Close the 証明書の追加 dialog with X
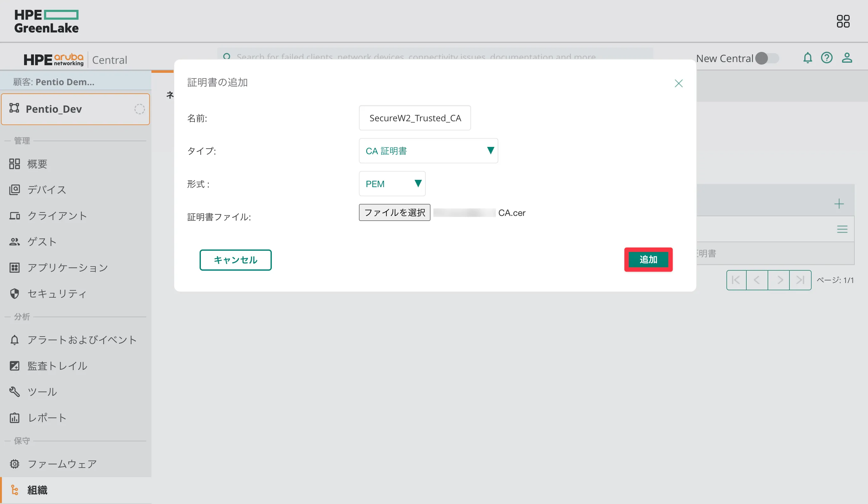Image resolution: width=868 pixels, height=504 pixels. pos(678,83)
